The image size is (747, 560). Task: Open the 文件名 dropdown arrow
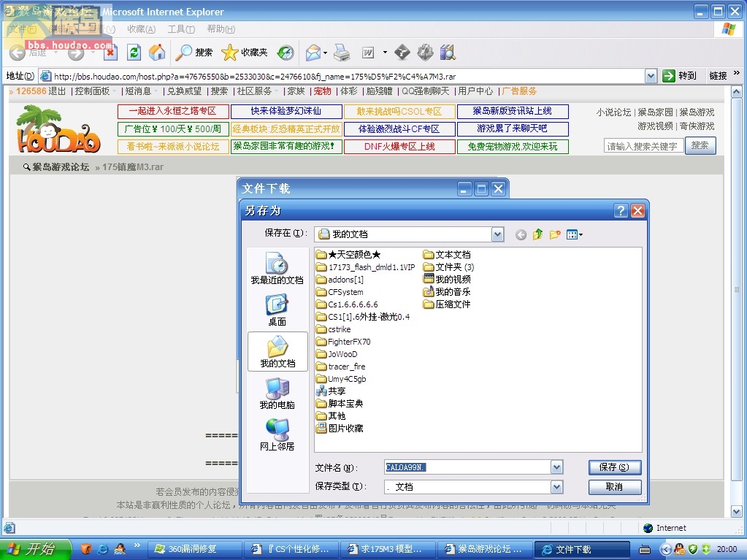pyautogui.click(x=556, y=467)
